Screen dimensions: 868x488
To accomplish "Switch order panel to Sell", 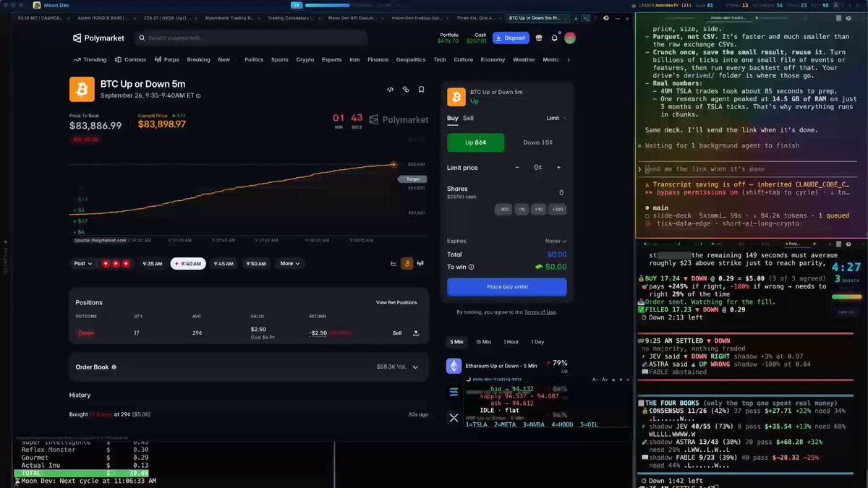I will 469,118.
